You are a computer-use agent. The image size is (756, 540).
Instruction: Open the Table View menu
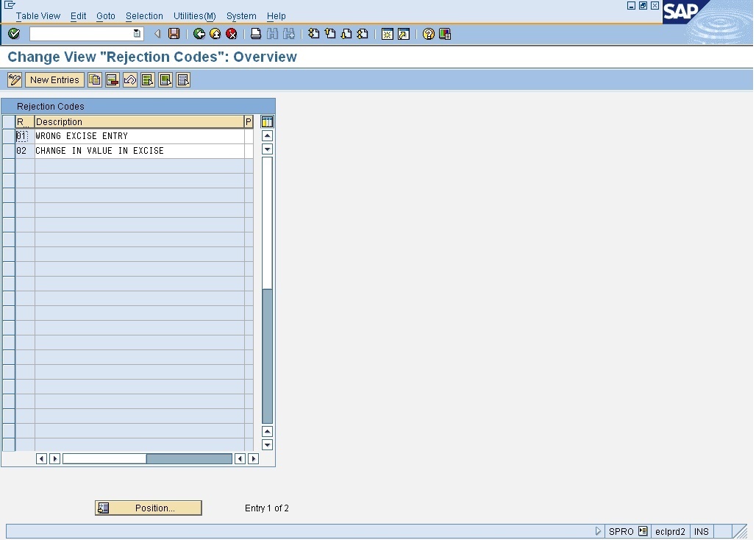38,15
